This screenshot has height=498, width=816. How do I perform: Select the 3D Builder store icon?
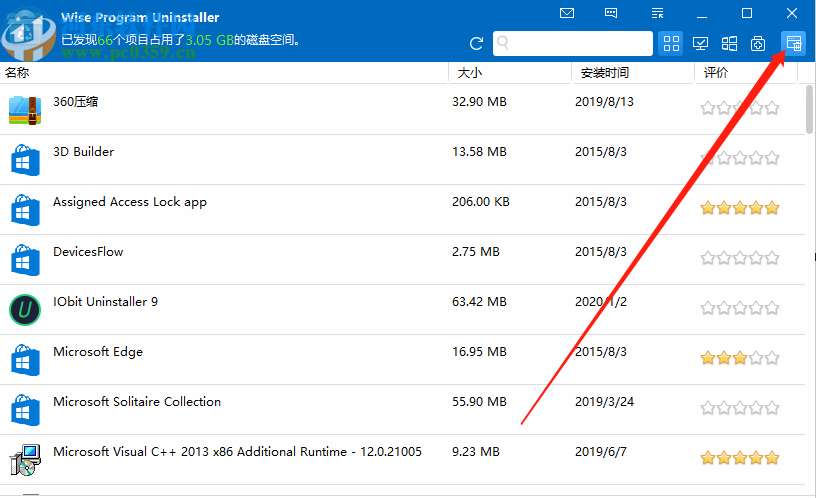pyautogui.click(x=25, y=160)
